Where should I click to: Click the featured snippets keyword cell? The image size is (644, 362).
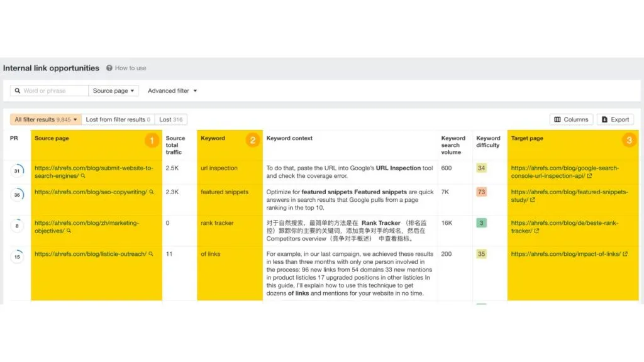click(225, 192)
